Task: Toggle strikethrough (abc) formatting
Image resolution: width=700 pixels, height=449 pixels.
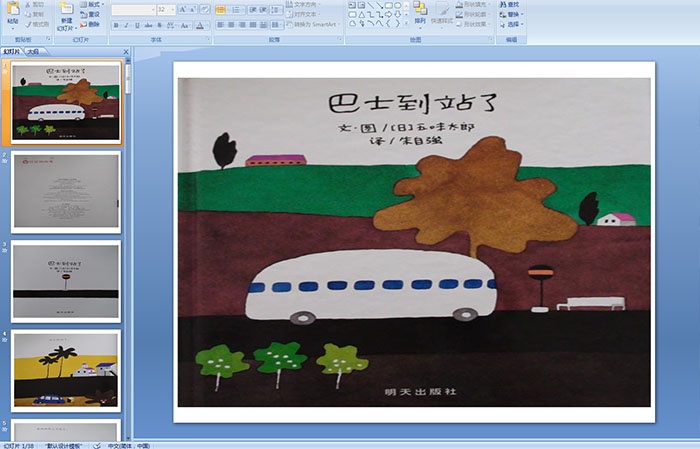Action: 148,25
